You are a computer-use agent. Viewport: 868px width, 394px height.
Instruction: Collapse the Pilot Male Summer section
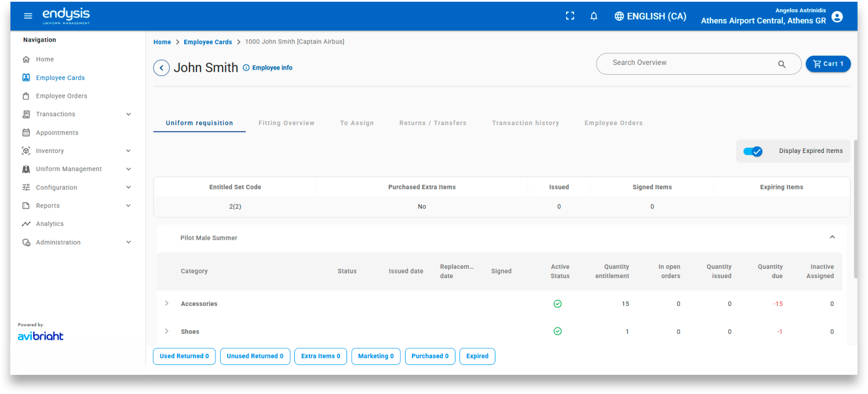(x=832, y=237)
